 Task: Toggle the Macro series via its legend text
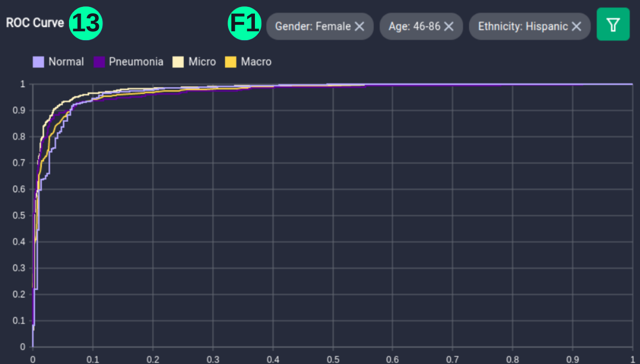click(x=256, y=62)
